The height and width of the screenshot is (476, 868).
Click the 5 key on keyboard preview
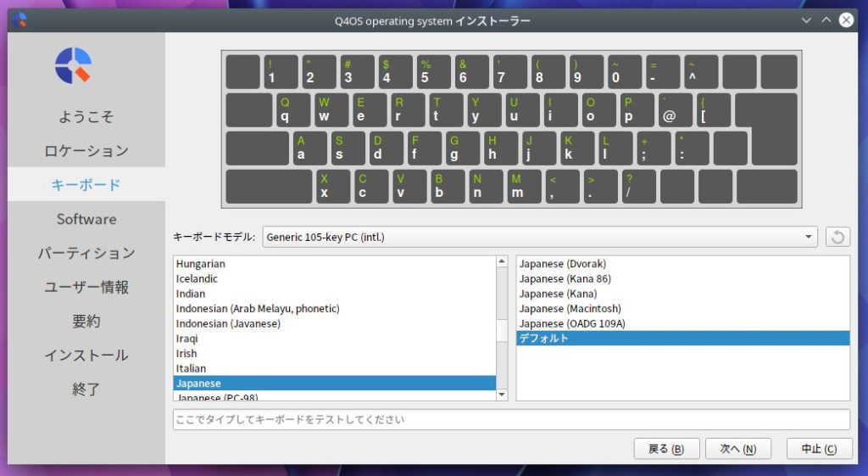433,71
